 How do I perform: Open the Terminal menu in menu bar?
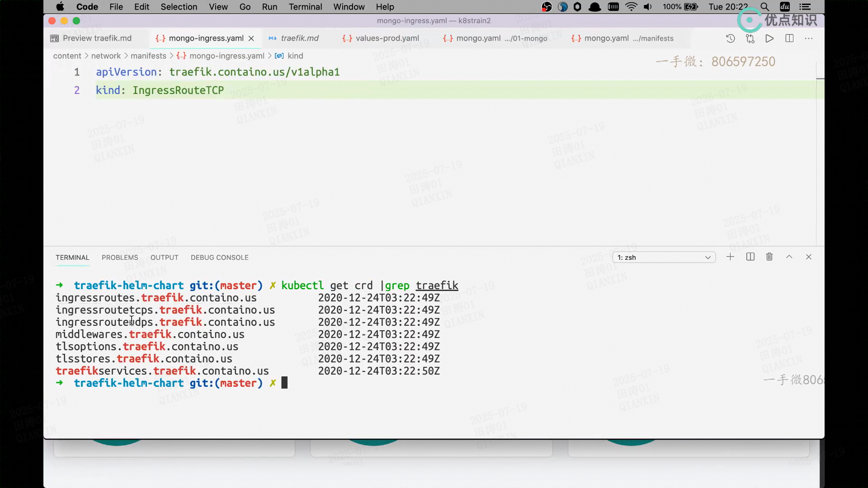pyautogui.click(x=305, y=7)
